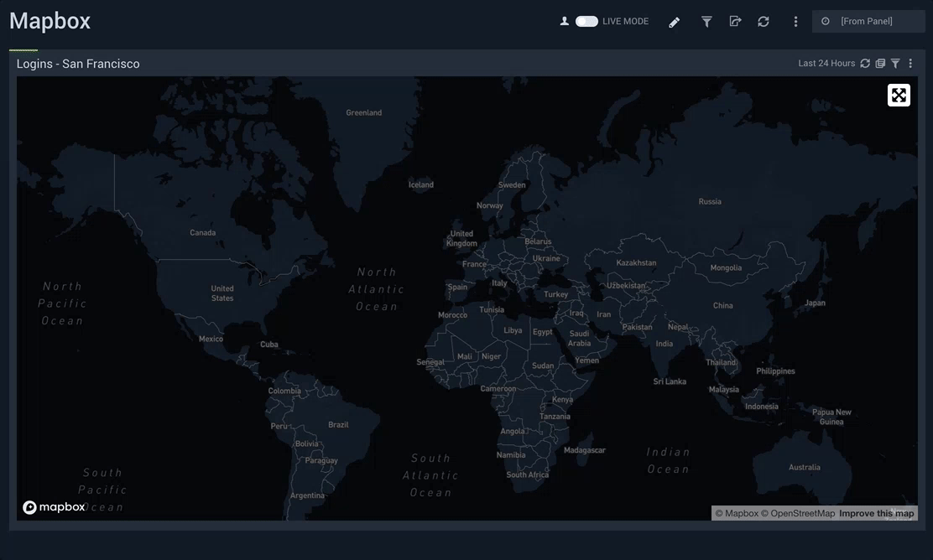Click the North Atlantic Ocean label
Screen dimensions: 933x560
point(376,289)
